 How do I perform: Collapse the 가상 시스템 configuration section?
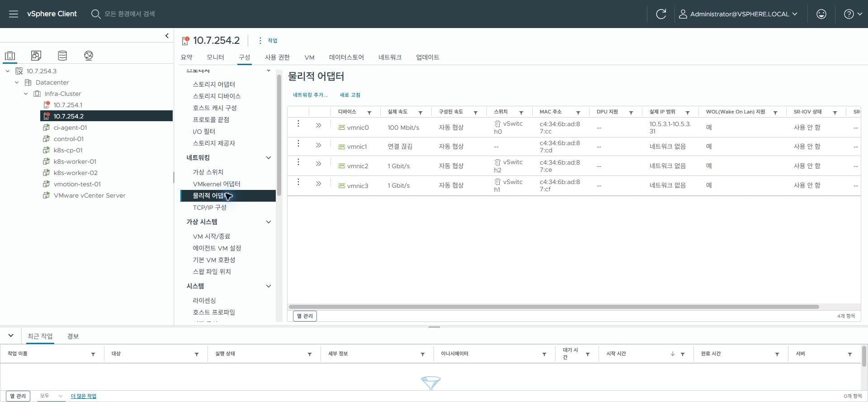[x=269, y=222]
